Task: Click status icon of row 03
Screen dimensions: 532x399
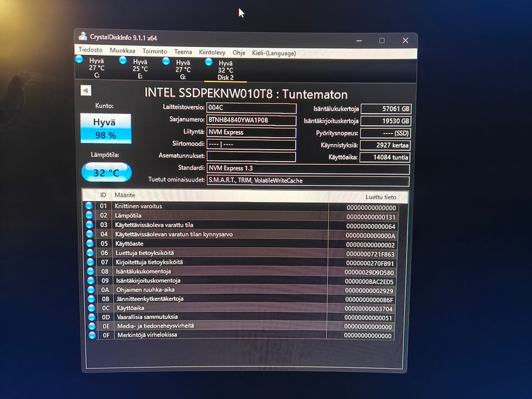Action: (x=90, y=224)
